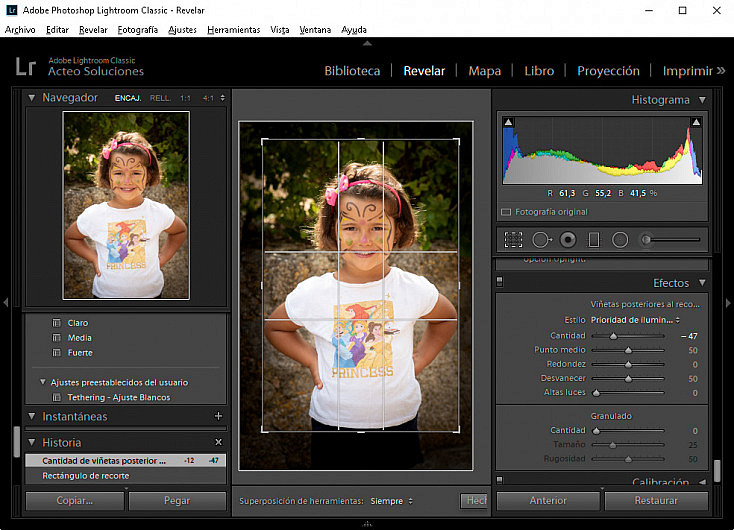
Task: Click the Anterior button
Action: pos(548,501)
